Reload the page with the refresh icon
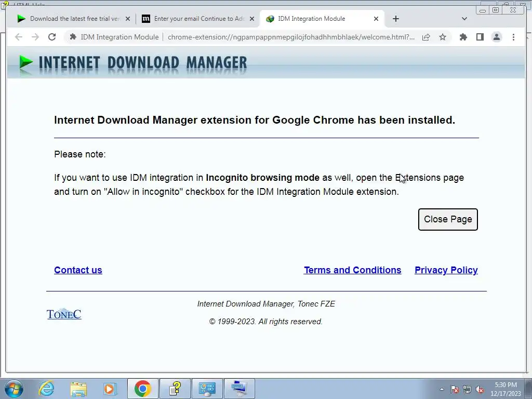Image resolution: width=532 pixels, height=399 pixels. tap(52, 37)
